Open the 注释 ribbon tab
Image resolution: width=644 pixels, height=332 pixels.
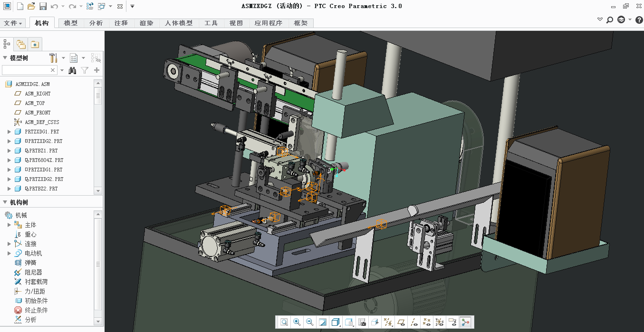click(x=121, y=23)
